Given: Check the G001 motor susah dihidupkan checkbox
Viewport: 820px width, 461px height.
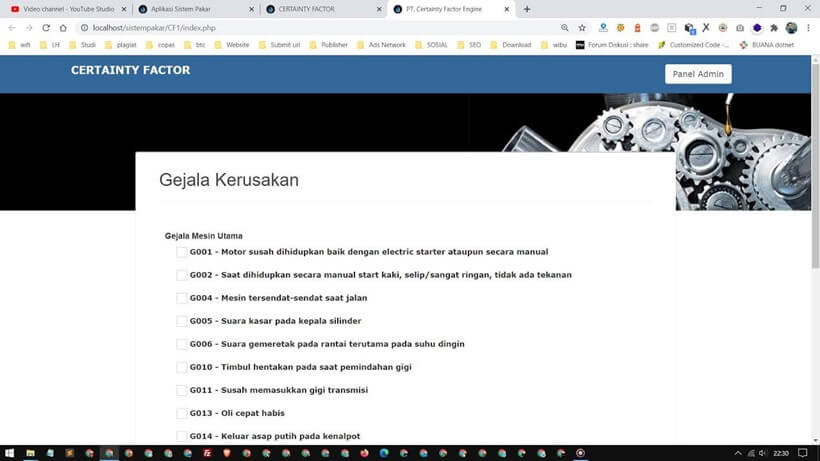Looking at the screenshot, I should pyautogui.click(x=182, y=252).
